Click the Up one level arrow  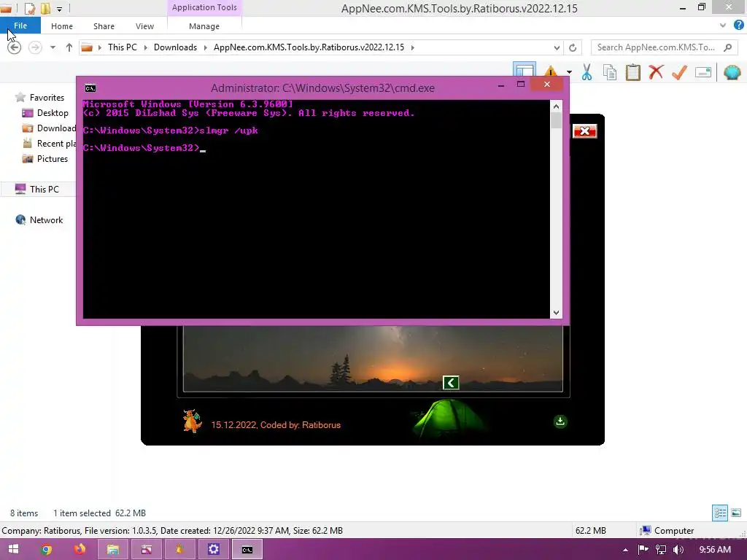(x=69, y=47)
